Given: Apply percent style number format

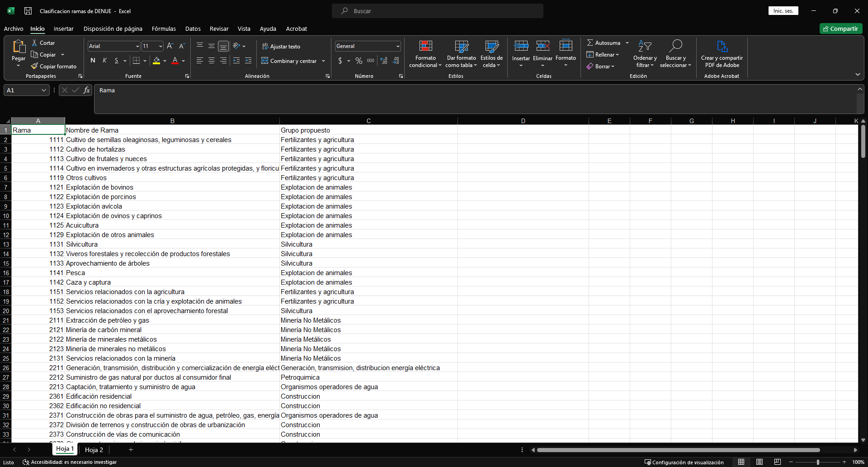Looking at the screenshot, I should [359, 61].
